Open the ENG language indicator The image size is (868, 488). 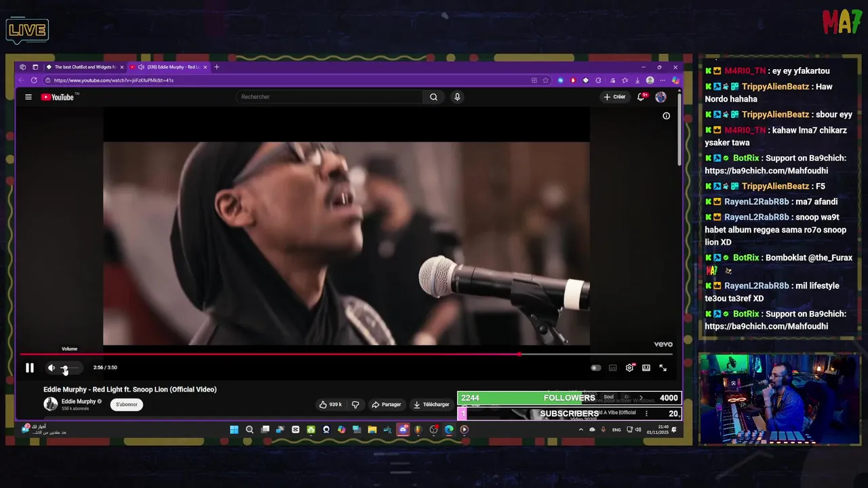[616, 430]
